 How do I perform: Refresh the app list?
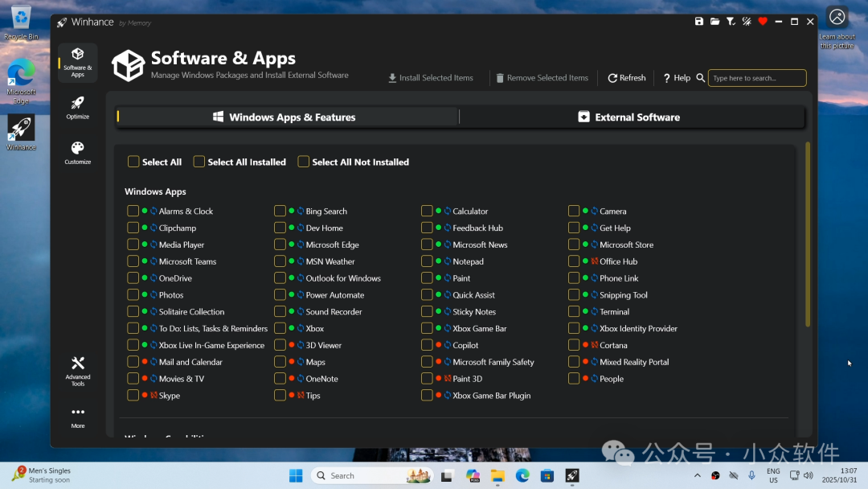[x=627, y=78]
